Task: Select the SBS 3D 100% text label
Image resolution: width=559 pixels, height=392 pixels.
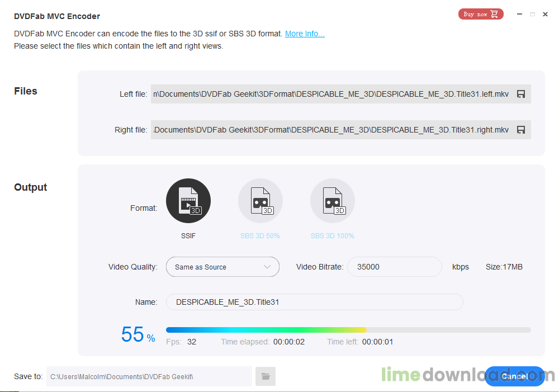Action: pos(332,236)
